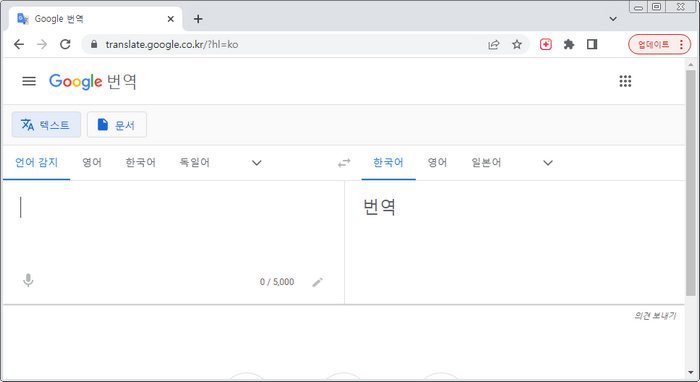700x382 pixels.
Task: Switch to 문서 document translation
Action: click(117, 125)
